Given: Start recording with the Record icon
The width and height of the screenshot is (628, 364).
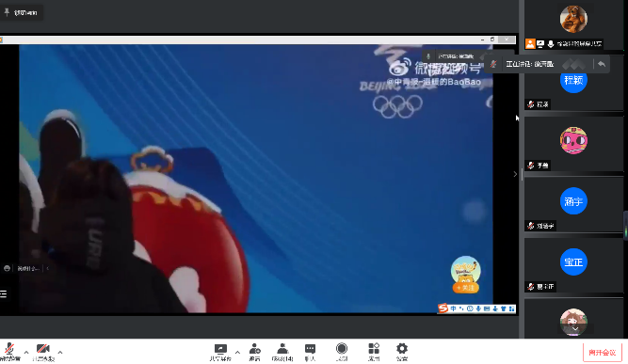Looking at the screenshot, I should click(x=342, y=352).
